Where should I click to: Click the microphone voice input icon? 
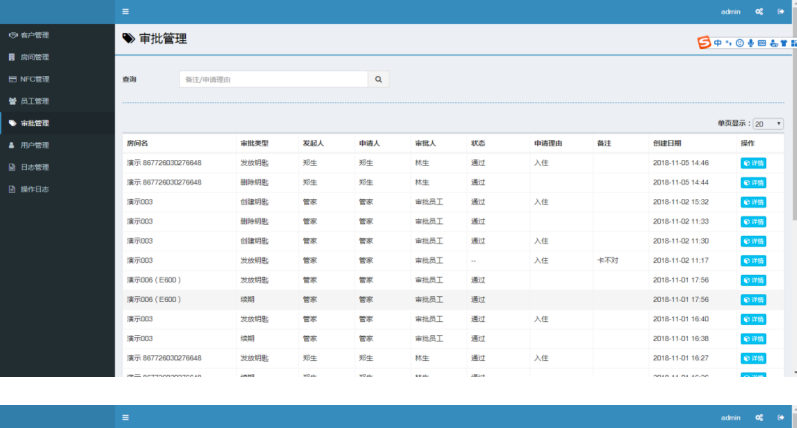751,43
